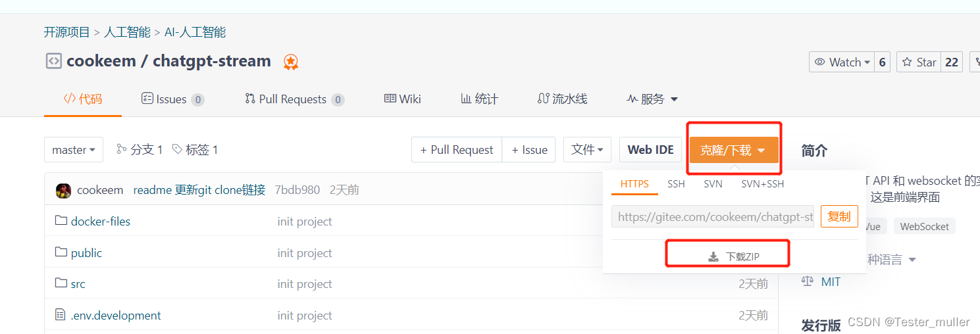
Task: Click the folder icon for docker-files
Action: point(61,221)
